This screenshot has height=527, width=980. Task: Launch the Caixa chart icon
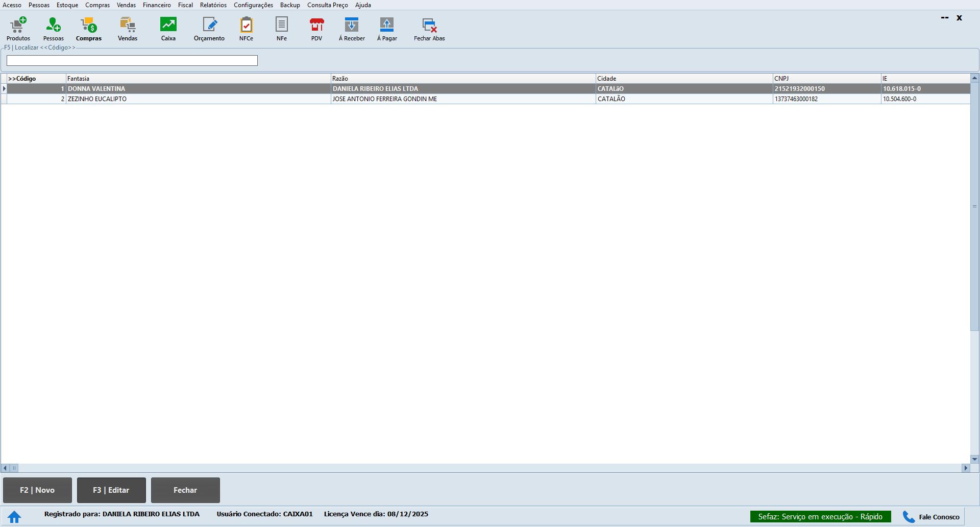[168, 29]
